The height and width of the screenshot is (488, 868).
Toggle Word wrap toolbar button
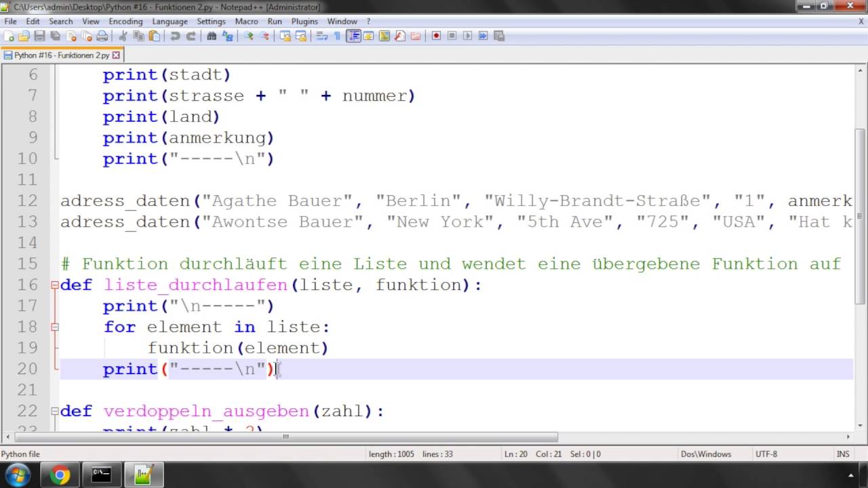322,36
